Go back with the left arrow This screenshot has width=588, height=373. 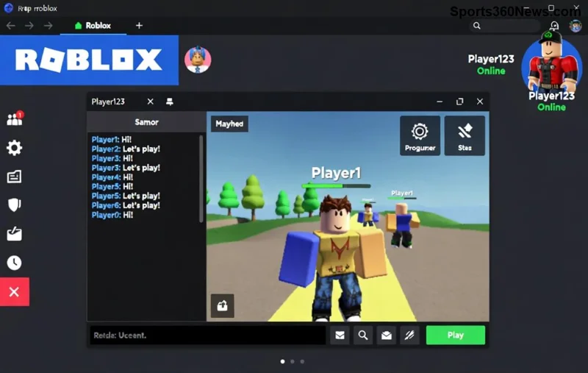(10, 26)
